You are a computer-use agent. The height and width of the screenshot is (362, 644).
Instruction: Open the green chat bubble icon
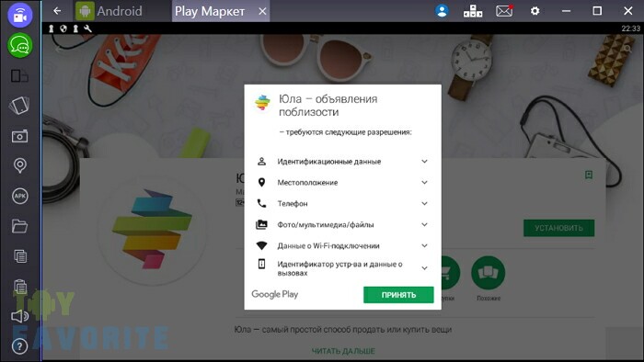(x=19, y=46)
